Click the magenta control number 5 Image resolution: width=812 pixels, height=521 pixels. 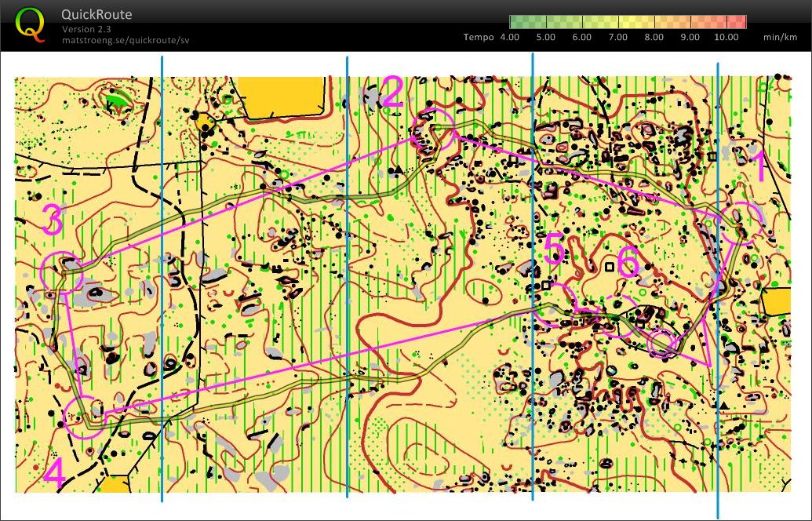coord(554,248)
